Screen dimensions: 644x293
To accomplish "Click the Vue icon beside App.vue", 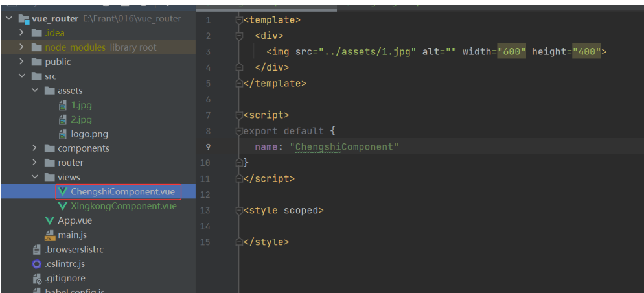I will pyautogui.click(x=50, y=220).
